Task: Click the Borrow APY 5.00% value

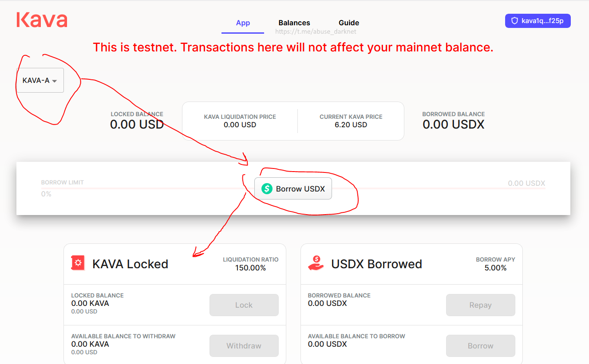Action: tap(495, 268)
